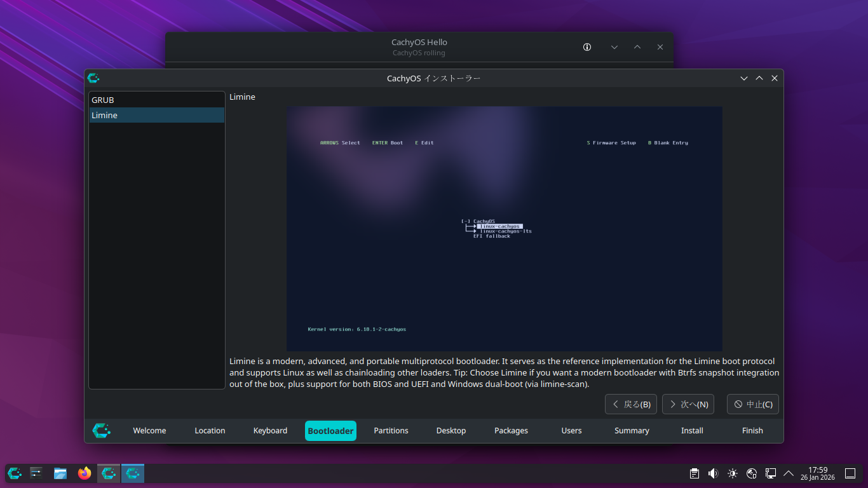Switch to the Finish step

click(x=752, y=431)
